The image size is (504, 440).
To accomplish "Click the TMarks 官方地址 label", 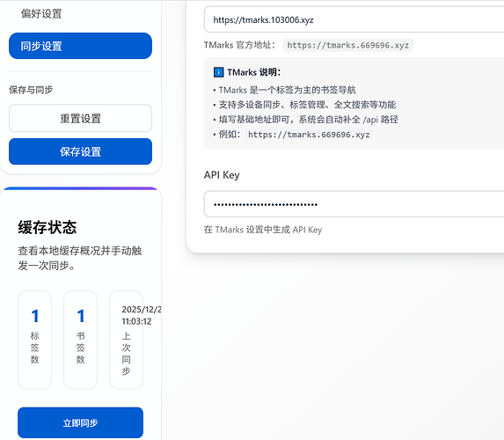I will click(x=239, y=45).
